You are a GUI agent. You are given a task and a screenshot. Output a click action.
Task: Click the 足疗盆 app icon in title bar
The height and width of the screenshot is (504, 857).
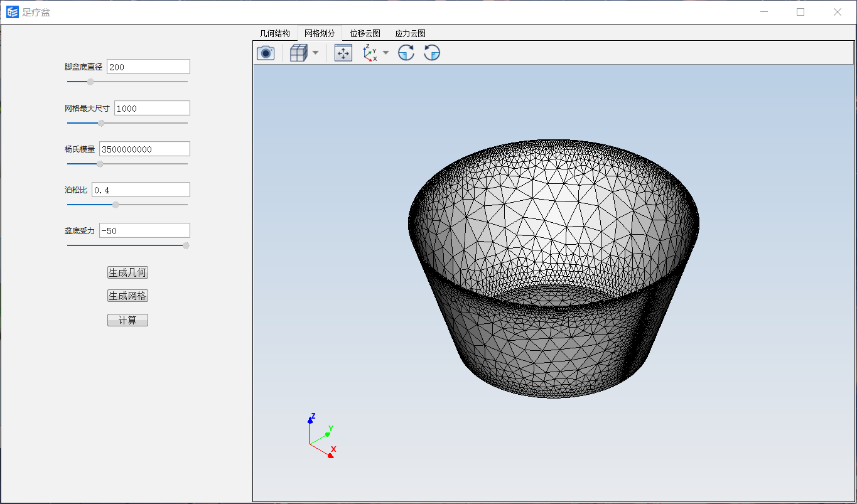point(13,12)
